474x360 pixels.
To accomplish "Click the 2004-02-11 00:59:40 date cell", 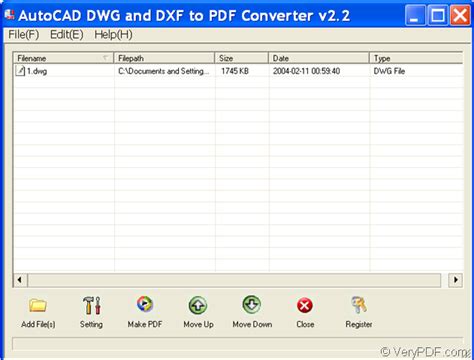I will [306, 71].
